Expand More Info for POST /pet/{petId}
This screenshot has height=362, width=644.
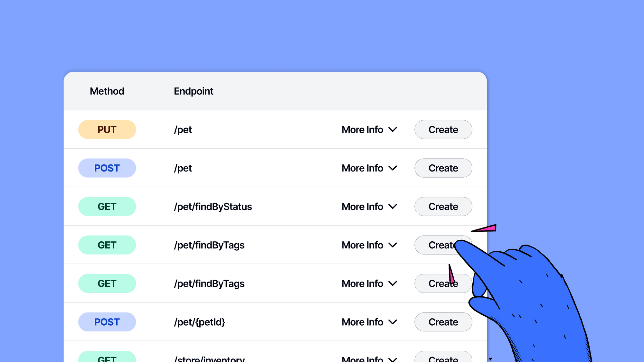pos(370,322)
